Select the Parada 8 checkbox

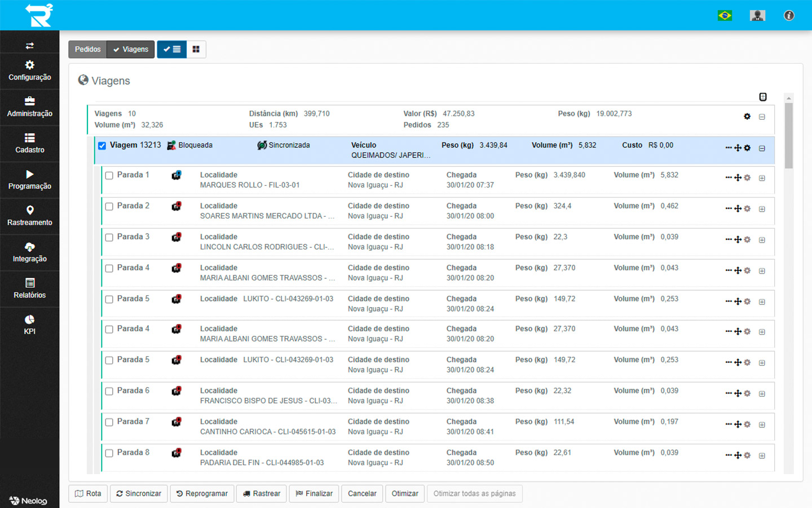109,453
